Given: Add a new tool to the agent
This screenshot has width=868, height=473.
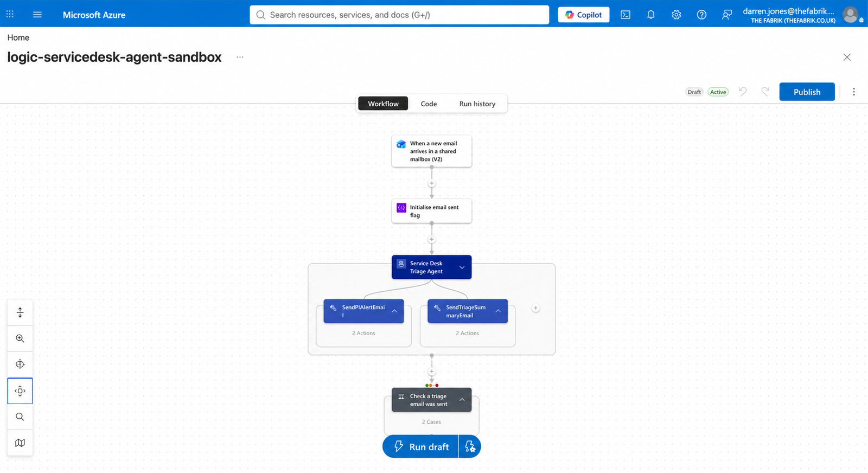Looking at the screenshot, I should coord(535,308).
